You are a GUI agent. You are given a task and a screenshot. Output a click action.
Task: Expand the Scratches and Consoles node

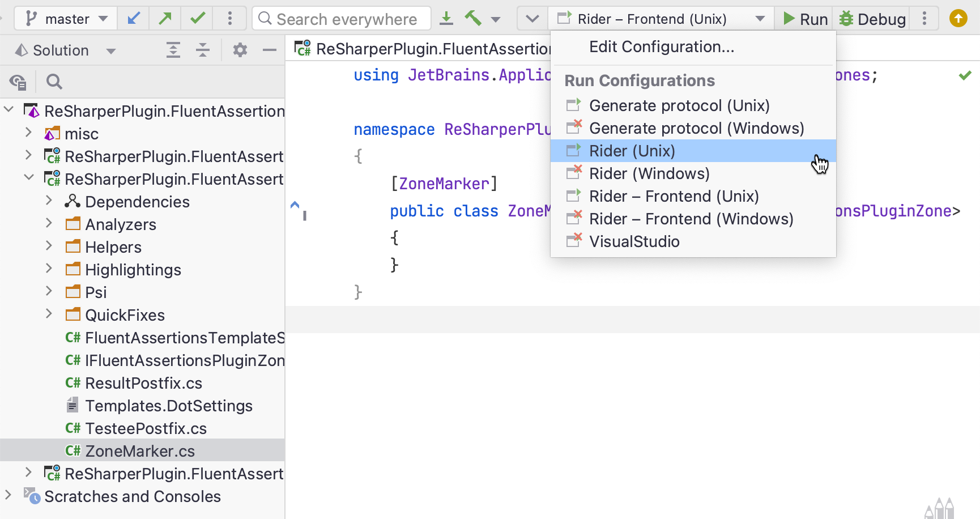point(8,496)
